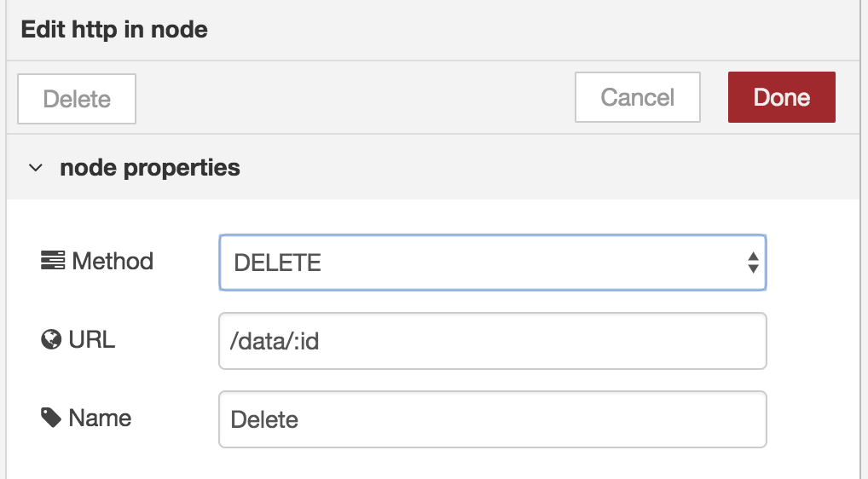Click the Method dropdown up-down arrows
Screen dimensions: 868x479
click(x=753, y=263)
